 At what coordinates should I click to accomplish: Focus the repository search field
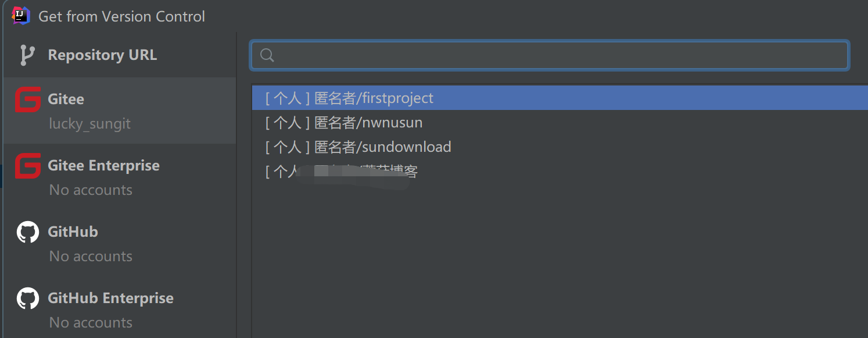click(558, 55)
